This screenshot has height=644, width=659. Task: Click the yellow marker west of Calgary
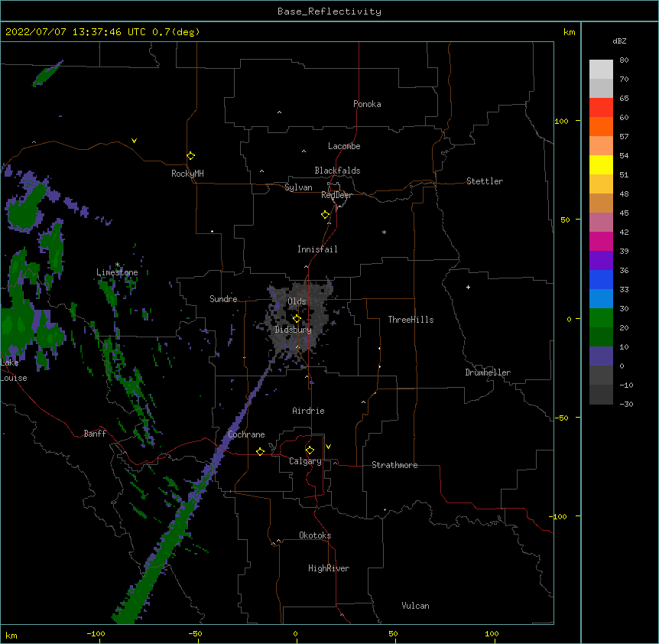pyautogui.click(x=260, y=451)
